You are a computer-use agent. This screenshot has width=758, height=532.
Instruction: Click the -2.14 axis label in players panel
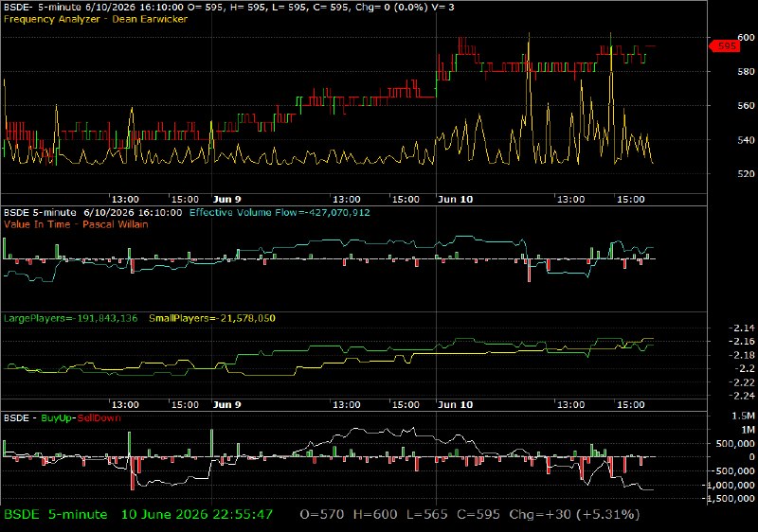[742, 328]
